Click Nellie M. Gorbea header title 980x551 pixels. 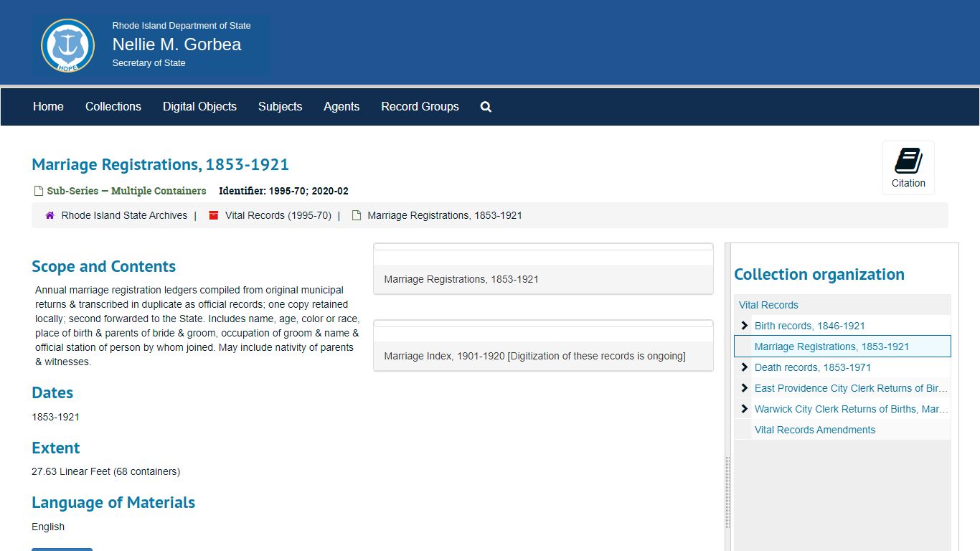pyautogui.click(x=176, y=44)
